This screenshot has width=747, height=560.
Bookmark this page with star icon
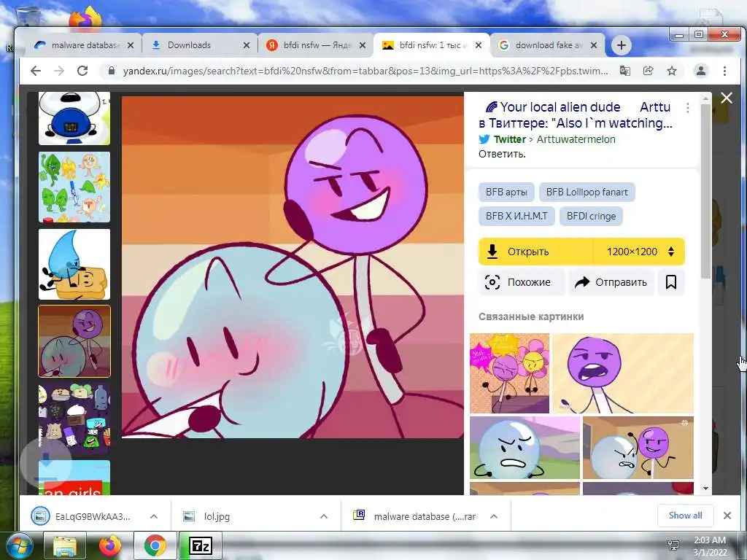tap(672, 71)
